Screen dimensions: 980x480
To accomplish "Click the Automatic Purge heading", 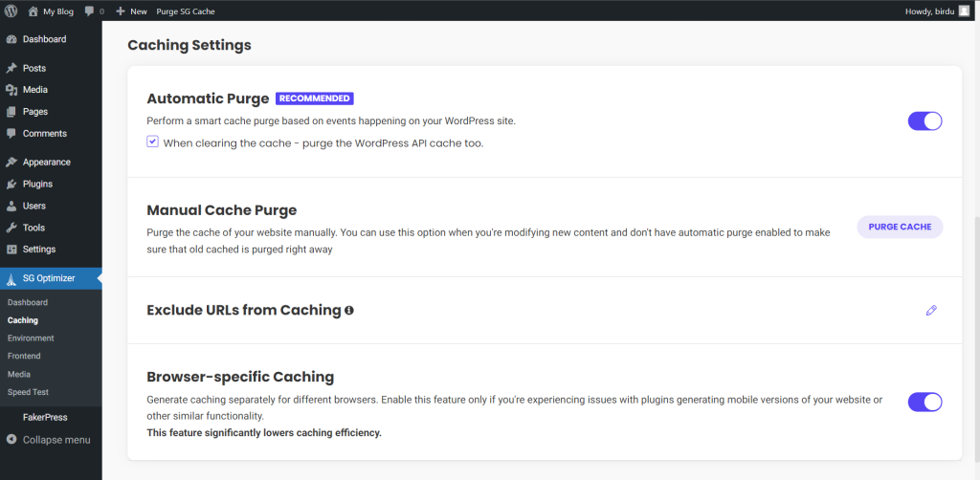I will pos(208,98).
